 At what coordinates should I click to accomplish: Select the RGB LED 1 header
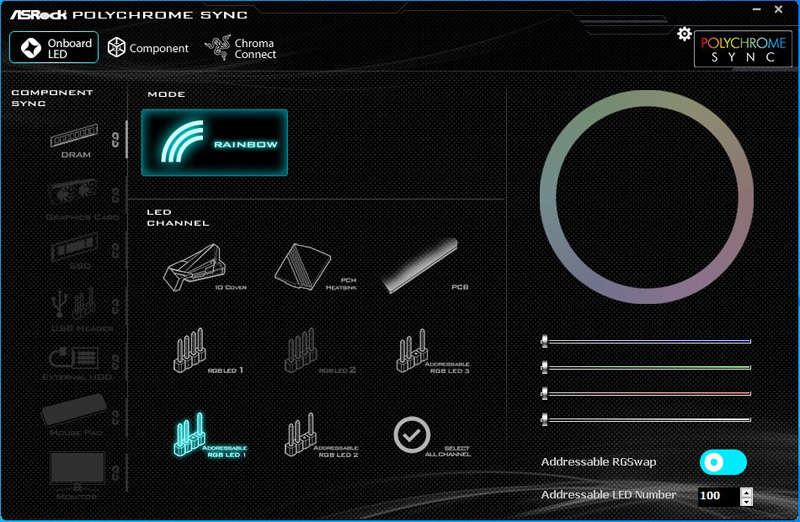click(208, 351)
